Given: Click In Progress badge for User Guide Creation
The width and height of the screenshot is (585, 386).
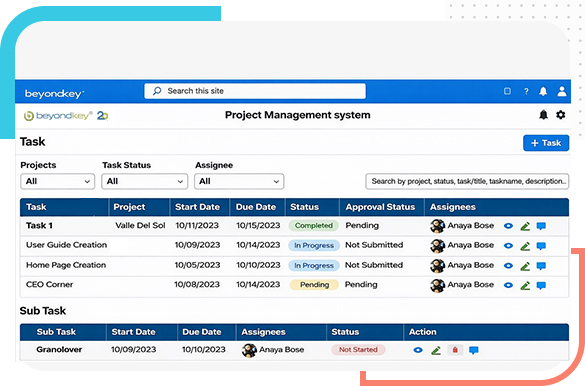Looking at the screenshot, I should [314, 245].
